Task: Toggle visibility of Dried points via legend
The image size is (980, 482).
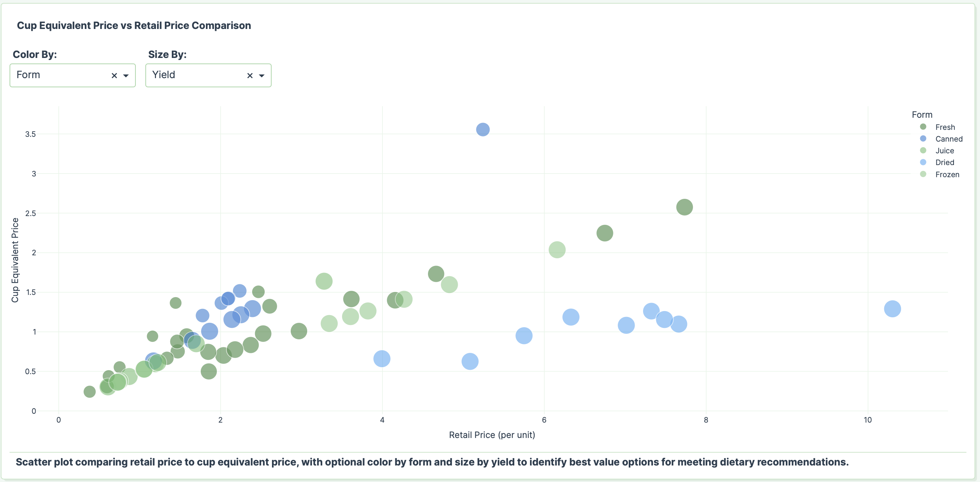Action: pos(945,162)
